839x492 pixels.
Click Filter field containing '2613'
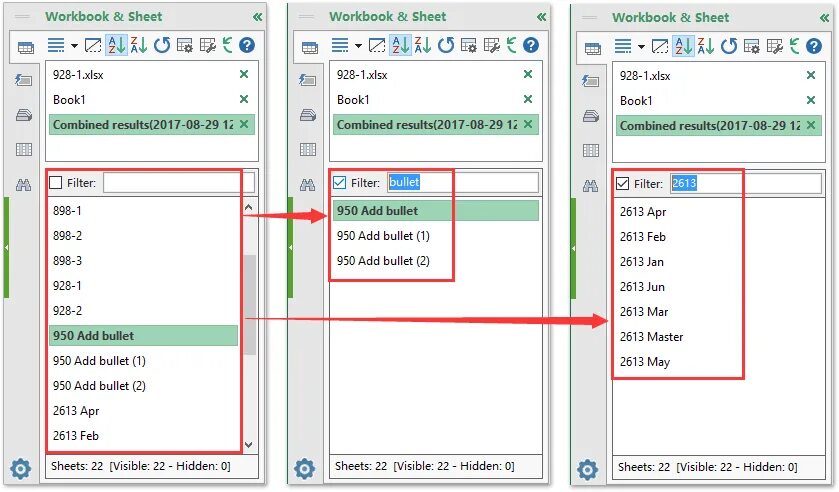tap(746, 184)
